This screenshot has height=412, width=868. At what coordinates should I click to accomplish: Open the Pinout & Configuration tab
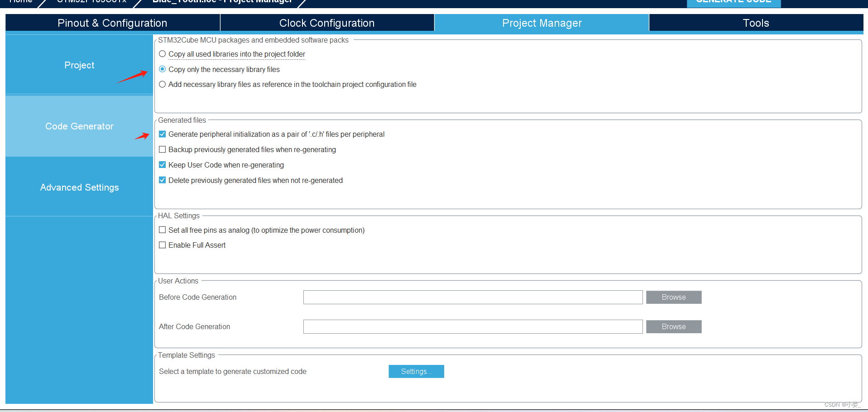tap(112, 23)
